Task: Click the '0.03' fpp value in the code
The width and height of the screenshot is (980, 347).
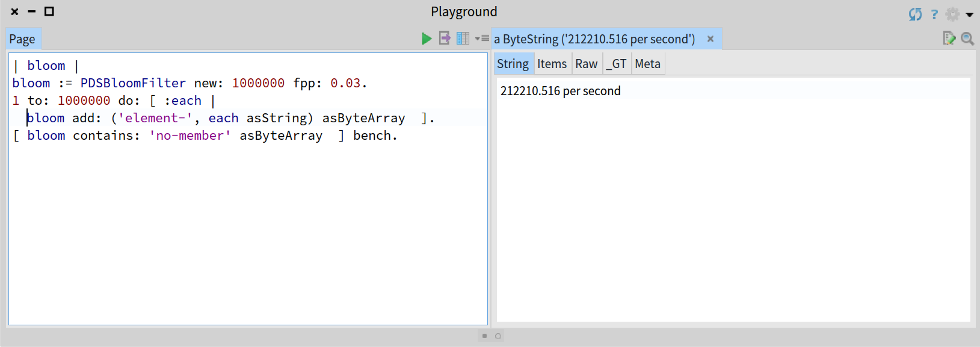Action: [345, 83]
